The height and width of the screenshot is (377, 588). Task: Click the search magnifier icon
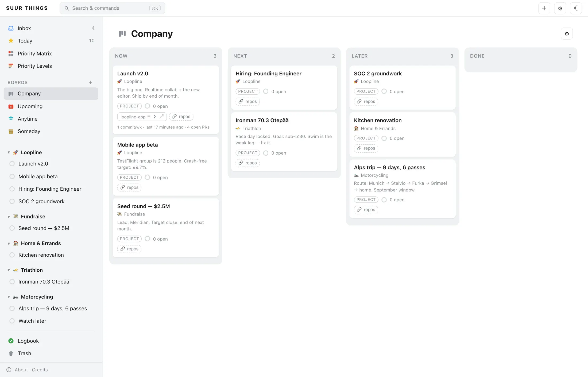click(x=67, y=8)
